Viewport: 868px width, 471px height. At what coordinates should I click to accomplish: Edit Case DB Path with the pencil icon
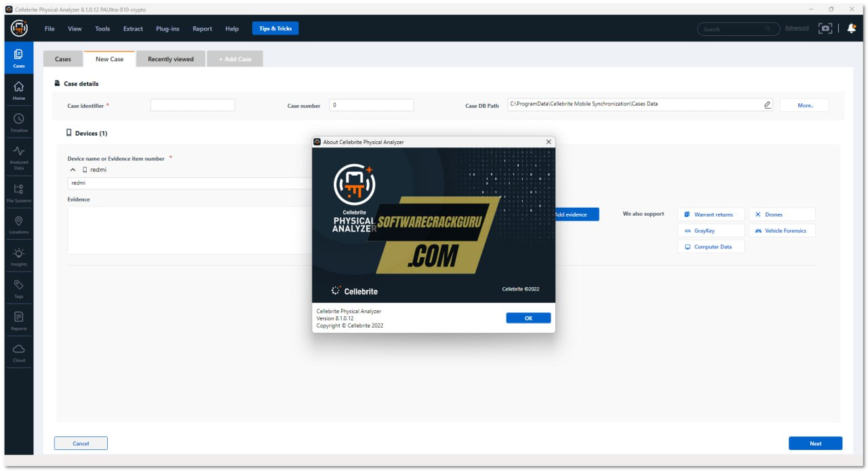(x=767, y=105)
